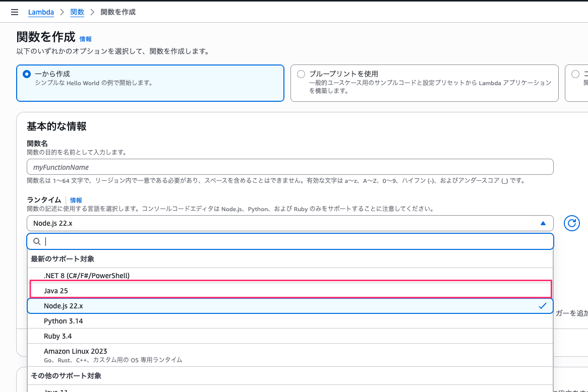Collapse the runtime dropdown via its chevron
The height and width of the screenshot is (392, 588).
click(543, 223)
